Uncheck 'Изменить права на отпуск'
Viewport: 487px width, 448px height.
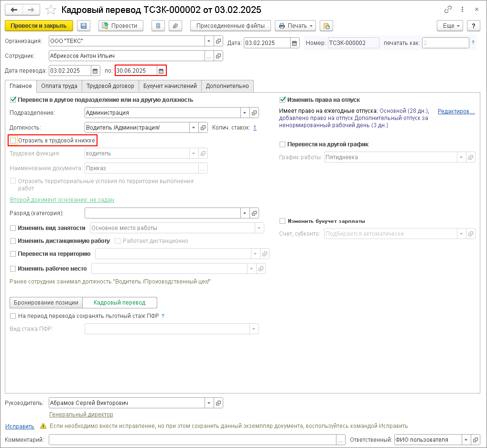[282, 100]
